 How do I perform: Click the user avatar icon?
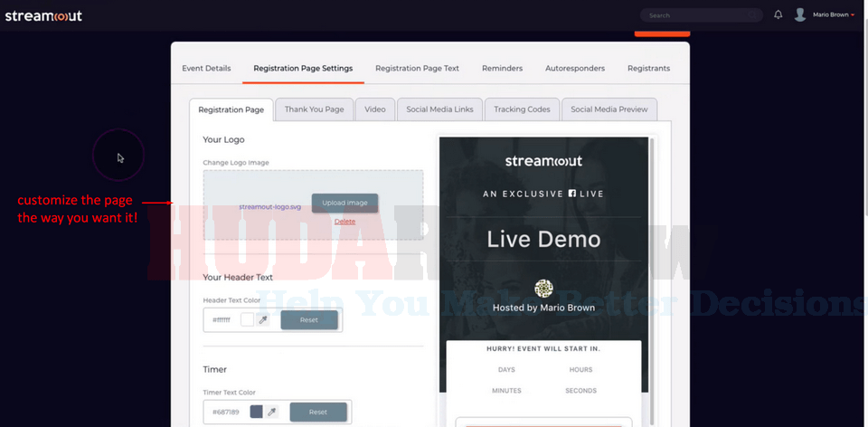pyautogui.click(x=800, y=15)
